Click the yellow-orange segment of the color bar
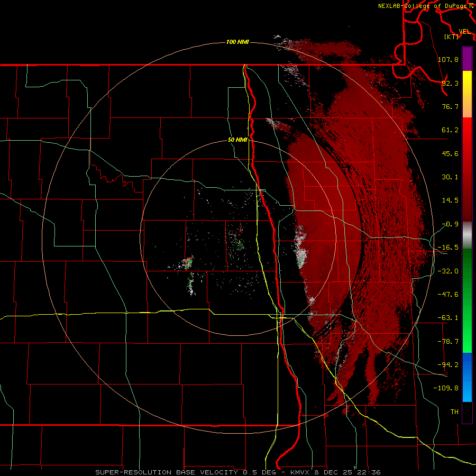 tap(467, 94)
